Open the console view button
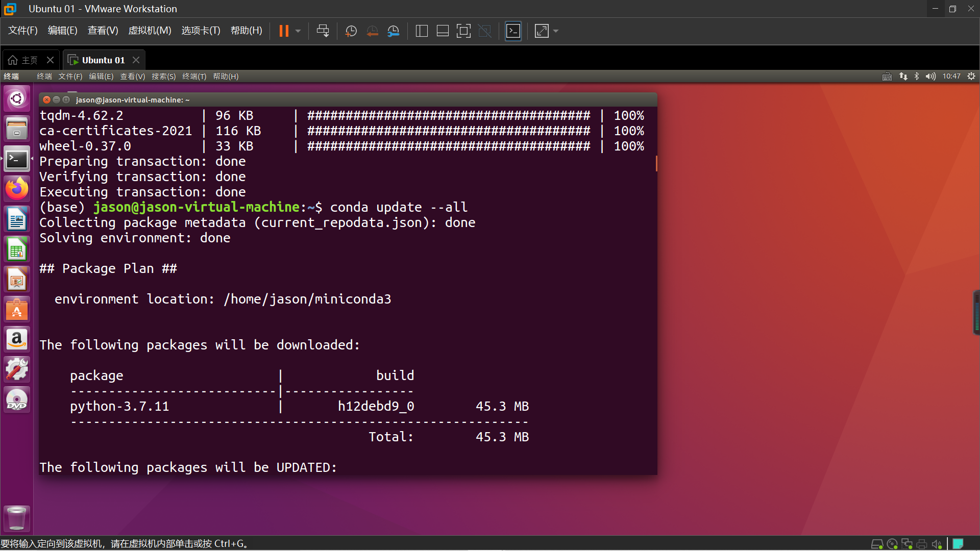This screenshot has height=551, width=980. coord(513,31)
